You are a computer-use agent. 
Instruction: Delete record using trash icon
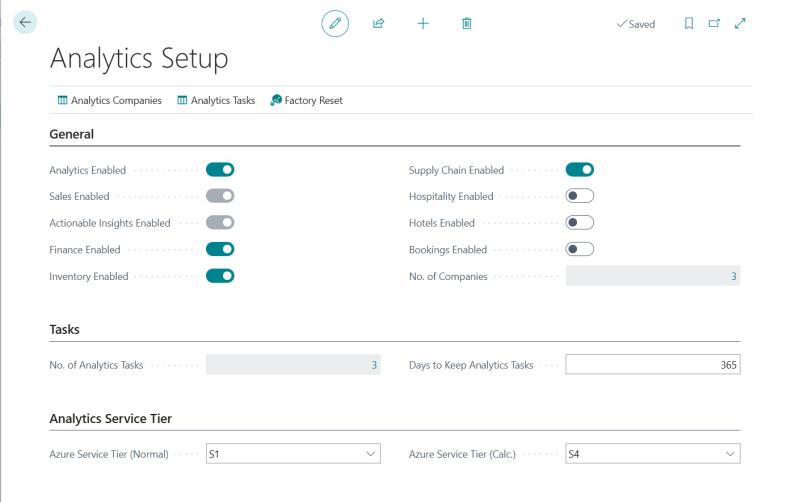point(467,23)
